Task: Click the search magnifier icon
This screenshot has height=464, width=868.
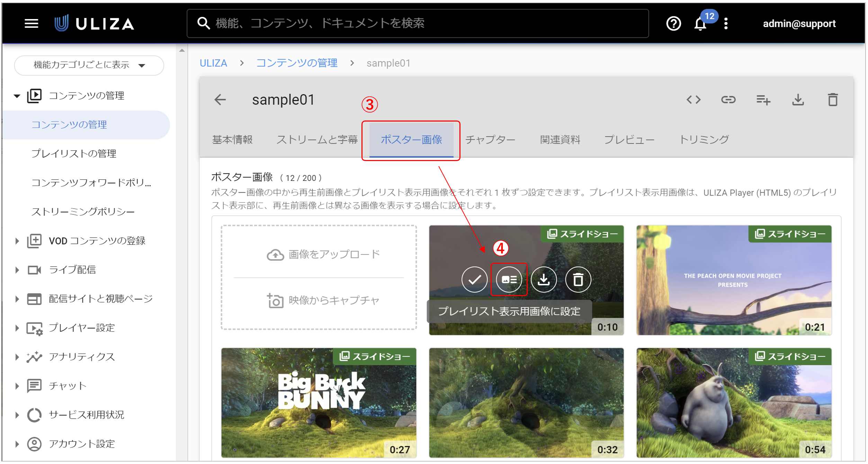Action: (x=204, y=24)
